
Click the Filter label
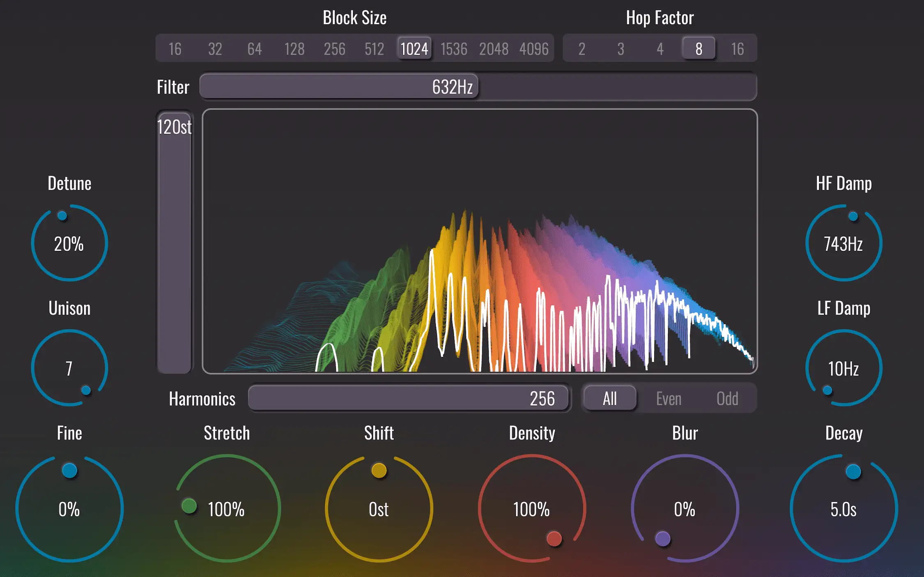pos(173,87)
